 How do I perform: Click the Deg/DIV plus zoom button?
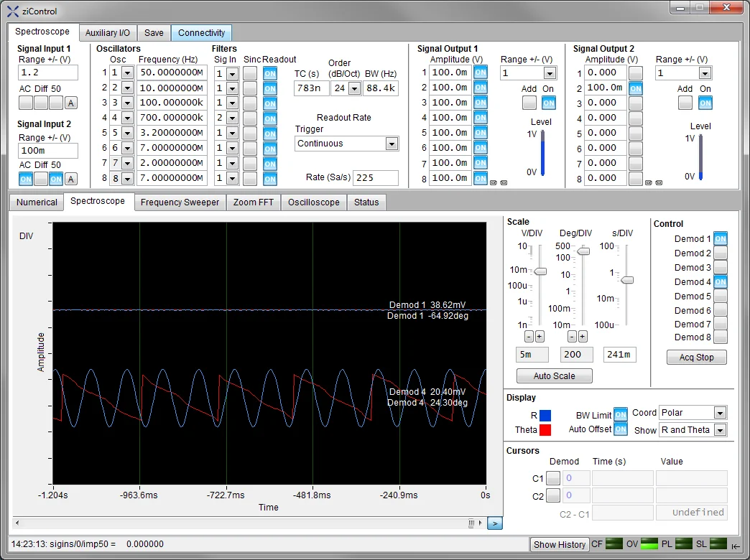click(583, 337)
